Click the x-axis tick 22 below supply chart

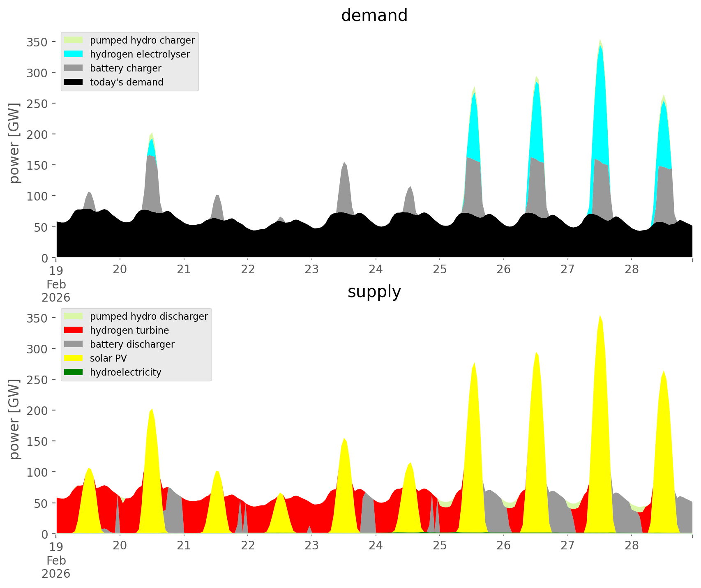tap(248, 546)
